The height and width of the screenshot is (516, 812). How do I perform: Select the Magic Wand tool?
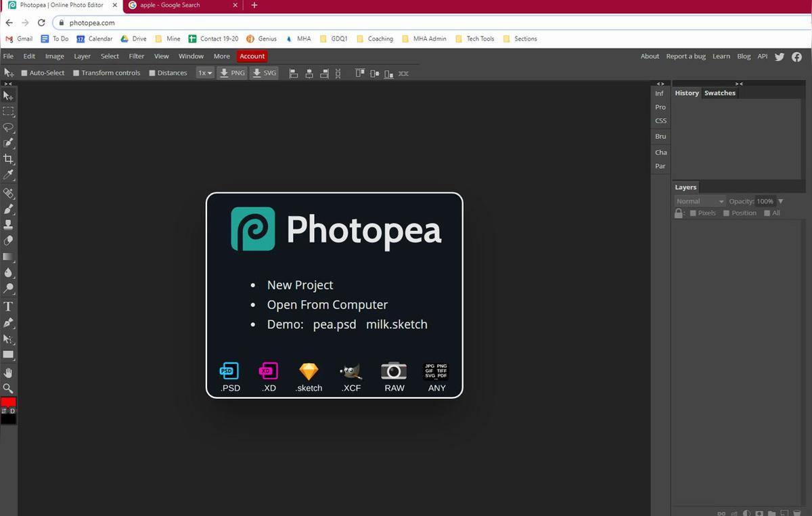8,143
